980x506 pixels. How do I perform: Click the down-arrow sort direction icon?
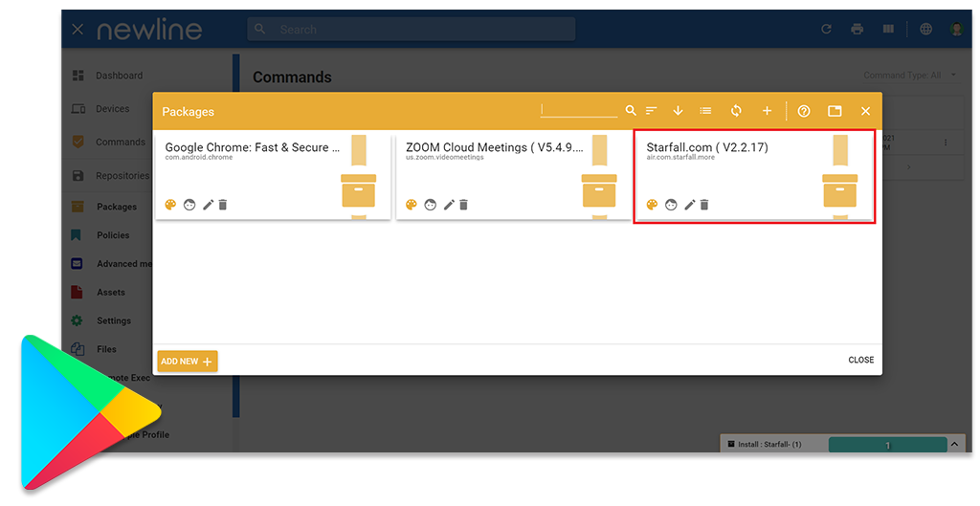click(x=679, y=111)
